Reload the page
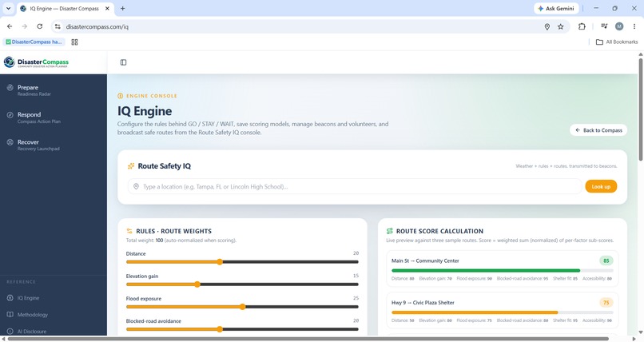The image size is (644, 342). (39, 26)
